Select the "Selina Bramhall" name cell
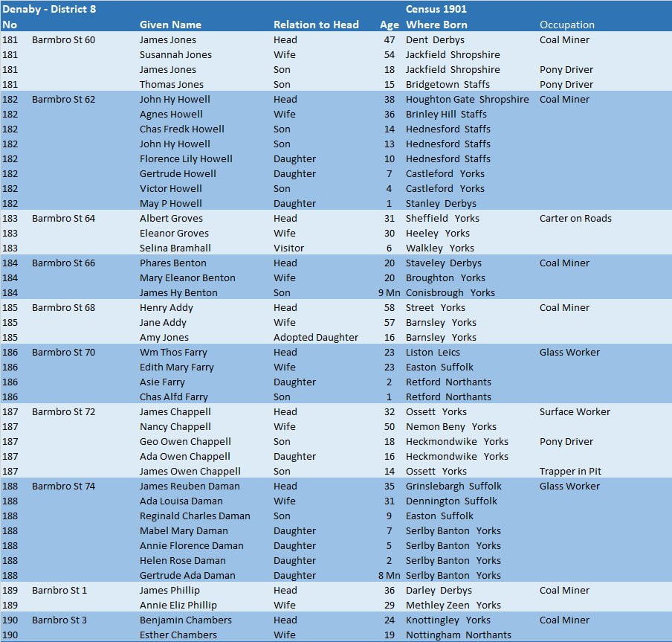Image resolution: width=672 pixels, height=642 pixels. pyautogui.click(x=175, y=248)
